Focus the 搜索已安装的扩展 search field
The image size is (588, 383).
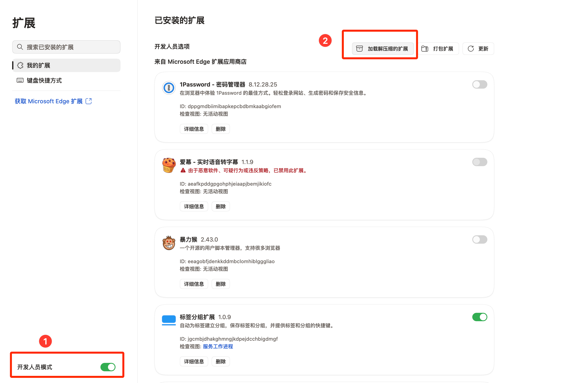coord(66,47)
